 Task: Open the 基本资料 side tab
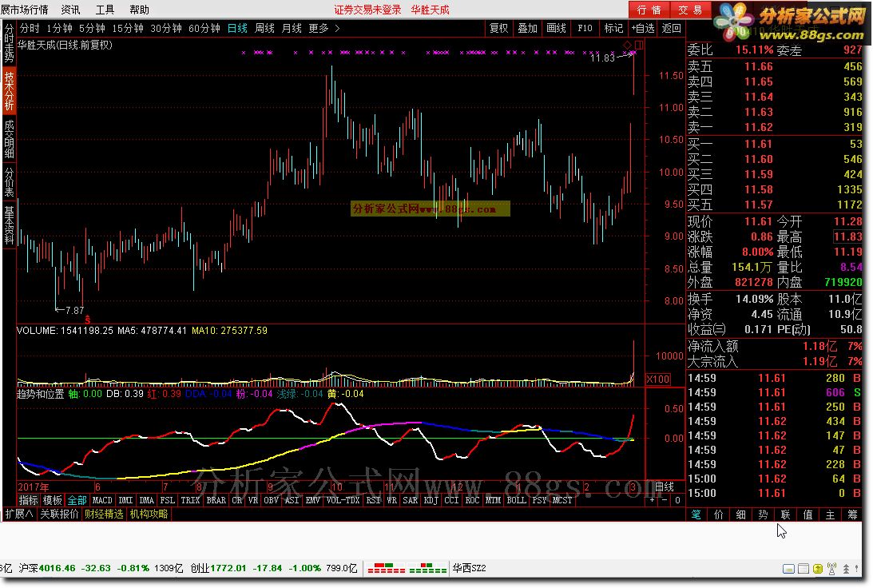click(x=9, y=225)
